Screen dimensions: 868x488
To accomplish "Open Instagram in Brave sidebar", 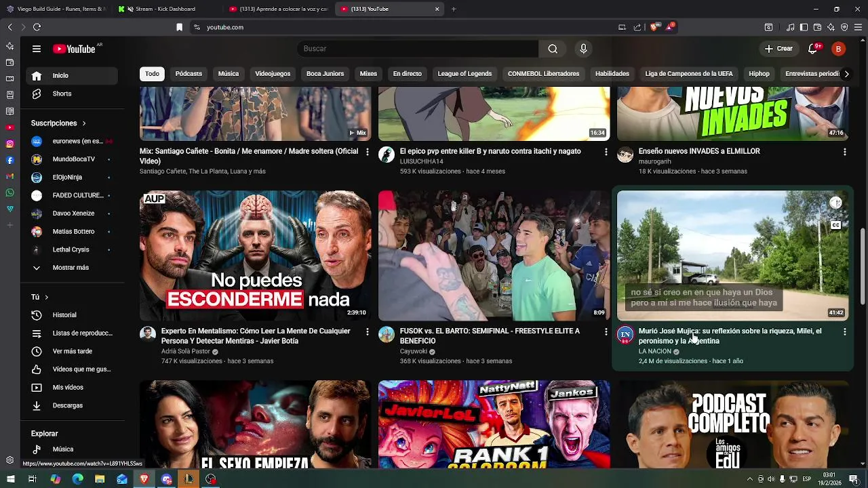I will 9,144.
